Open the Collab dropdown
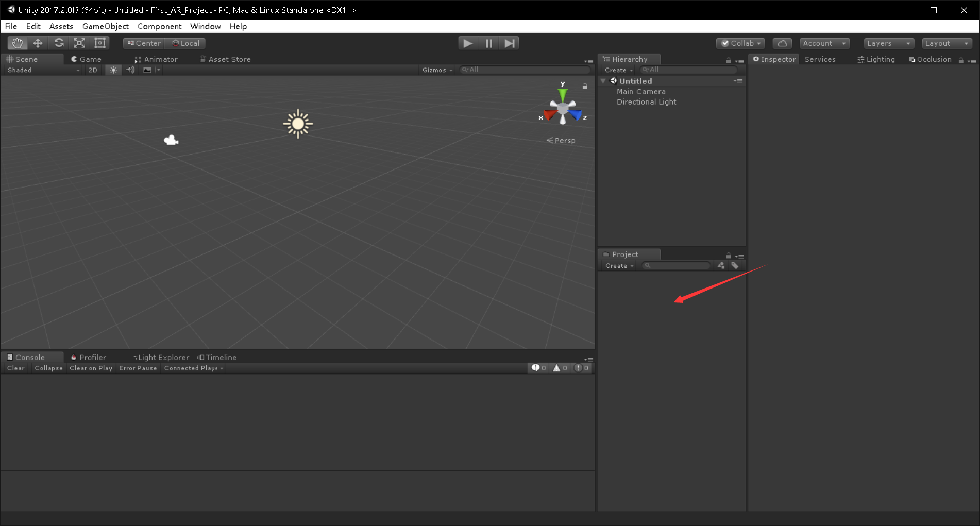This screenshot has height=526, width=980. 741,43
